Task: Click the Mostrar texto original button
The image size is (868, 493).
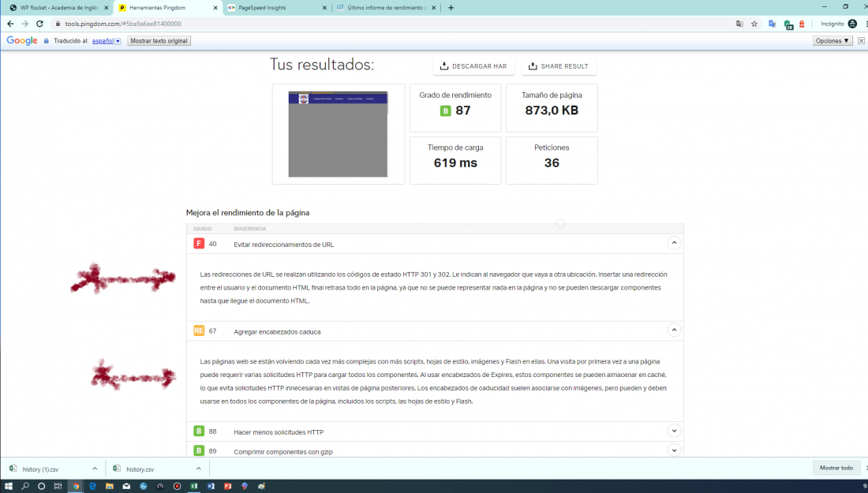Action: [159, 41]
